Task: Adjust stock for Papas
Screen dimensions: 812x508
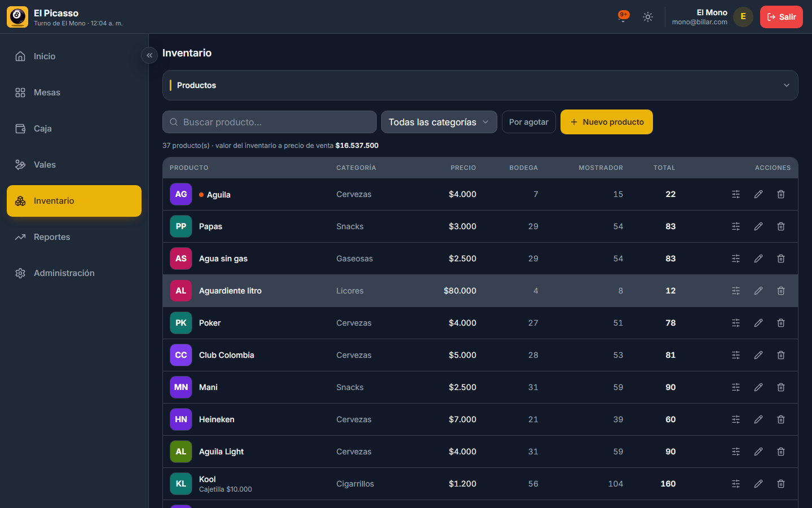Action: tap(736, 226)
